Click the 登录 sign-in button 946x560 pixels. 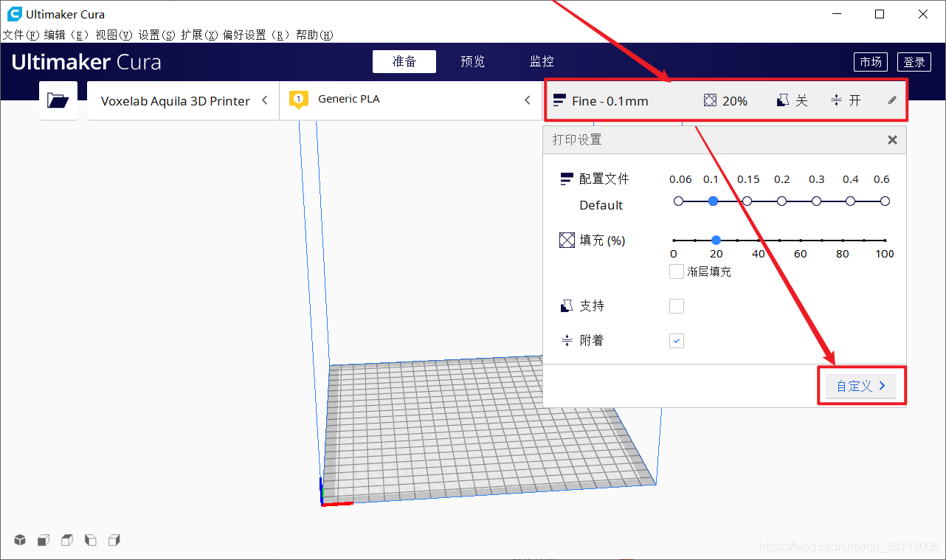click(914, 62)
